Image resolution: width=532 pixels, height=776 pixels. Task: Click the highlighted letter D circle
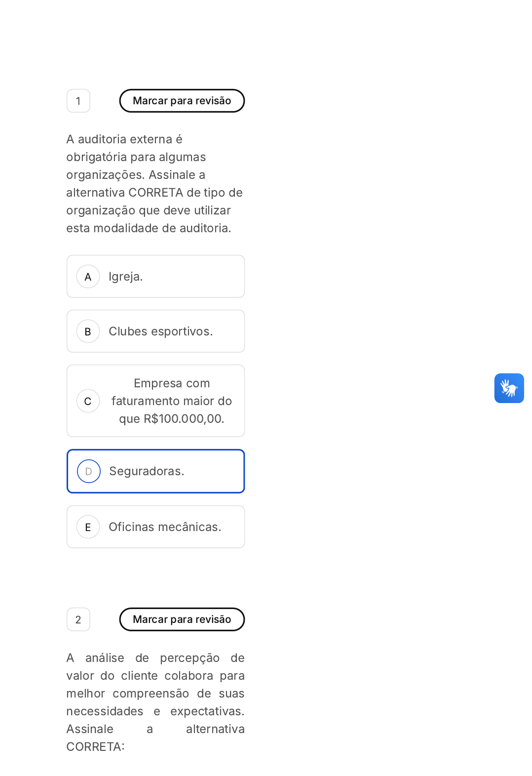pyautogui.click(x=89, y=471)
